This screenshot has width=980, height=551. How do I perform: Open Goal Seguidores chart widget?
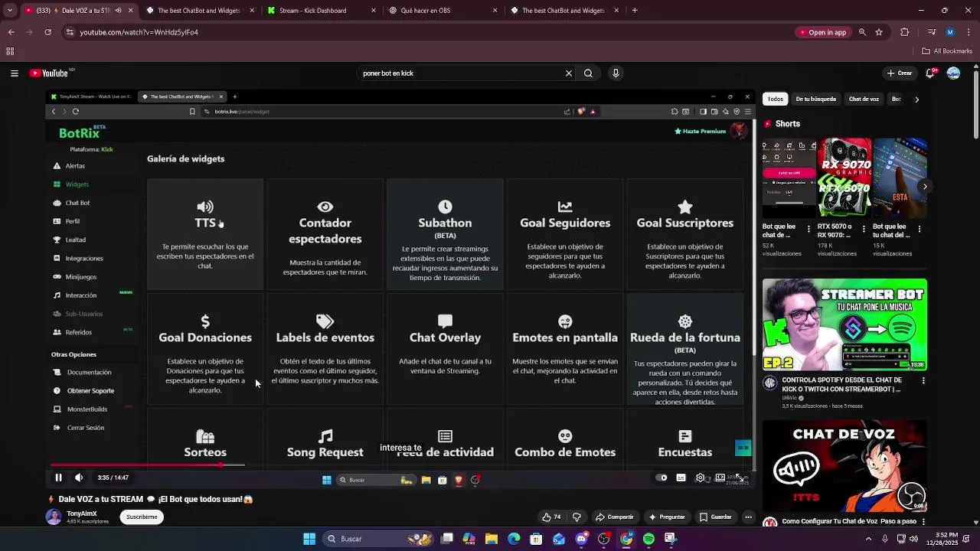(565, 234)
